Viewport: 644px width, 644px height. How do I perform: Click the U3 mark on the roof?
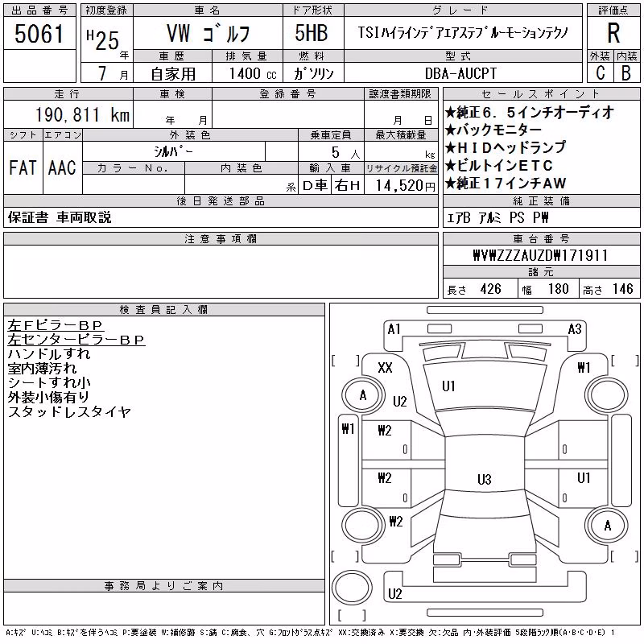coord(485,479)
